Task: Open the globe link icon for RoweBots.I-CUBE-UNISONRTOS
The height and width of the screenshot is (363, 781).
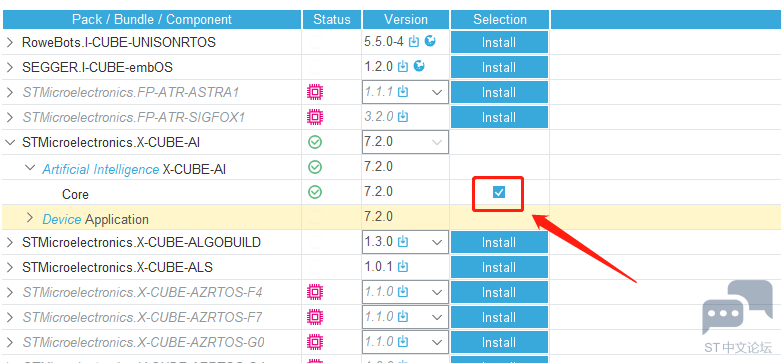Action: pos(430,41)
